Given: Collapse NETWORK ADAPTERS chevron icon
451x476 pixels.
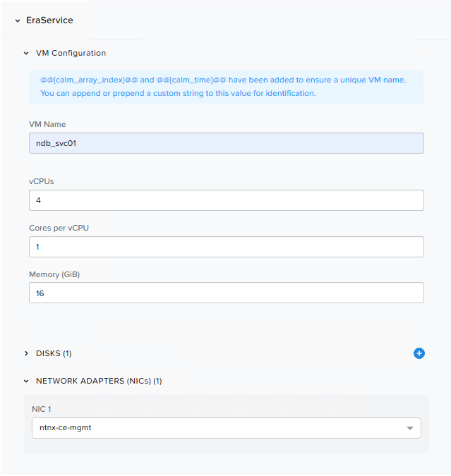Looking at the screenshot, I should point(27,382).
